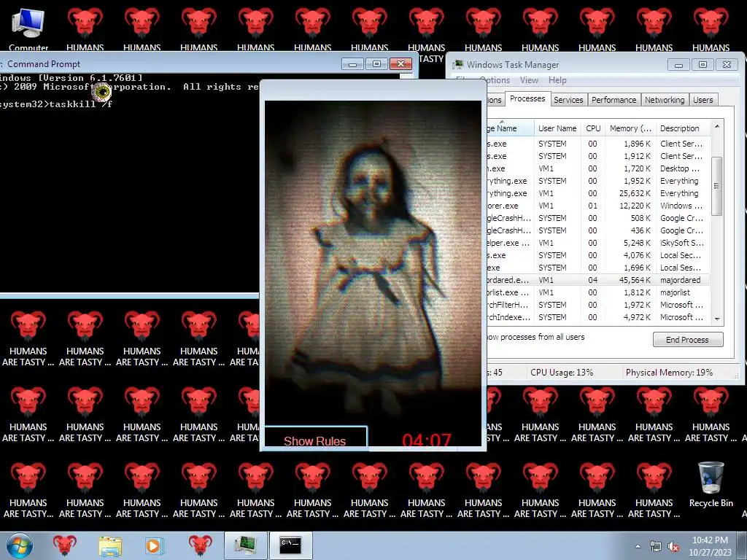Open the Recycle Bin desktop icon
Viewport: 747px width, 560px height.
click(711, 485)
